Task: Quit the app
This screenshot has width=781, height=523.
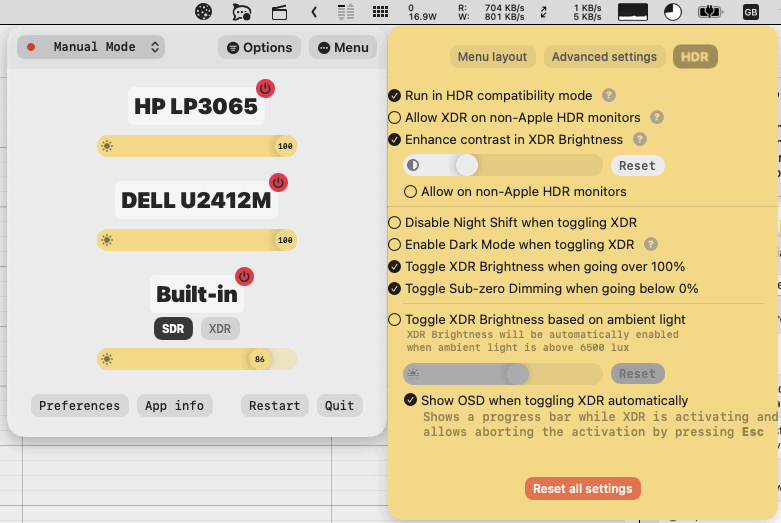Action: click(x=340, y=405)
